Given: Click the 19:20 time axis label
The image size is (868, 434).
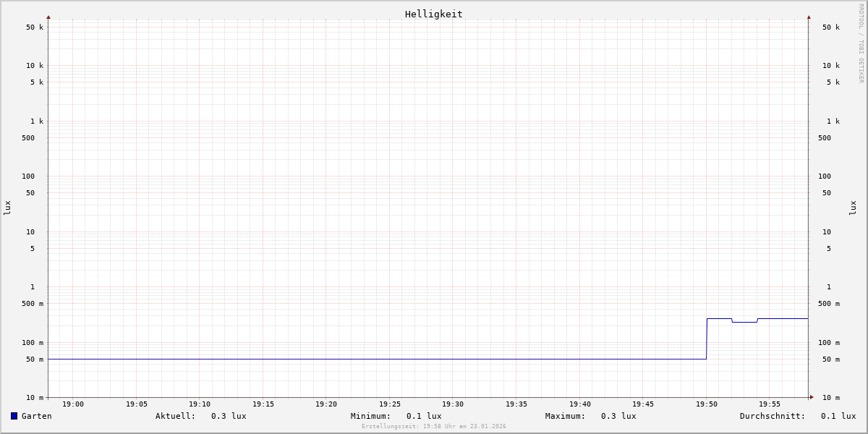Looking at the screenshot, I should 326,404.
